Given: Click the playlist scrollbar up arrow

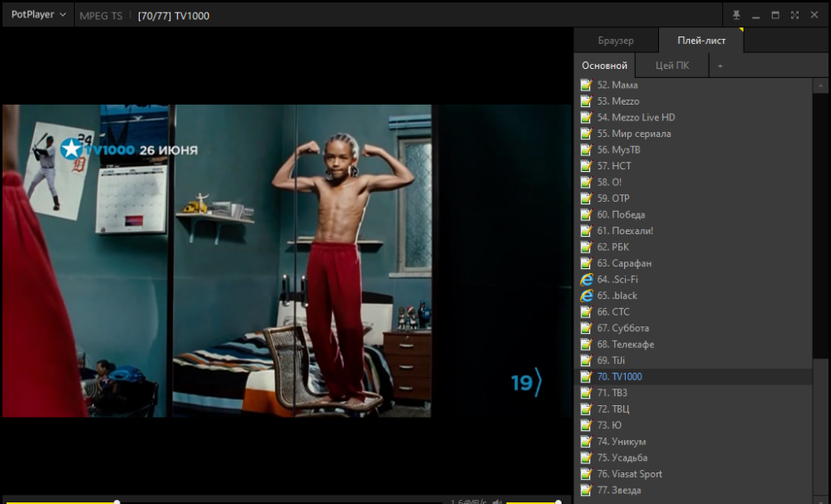Looking at the screenshot, I should coord(820,86).
